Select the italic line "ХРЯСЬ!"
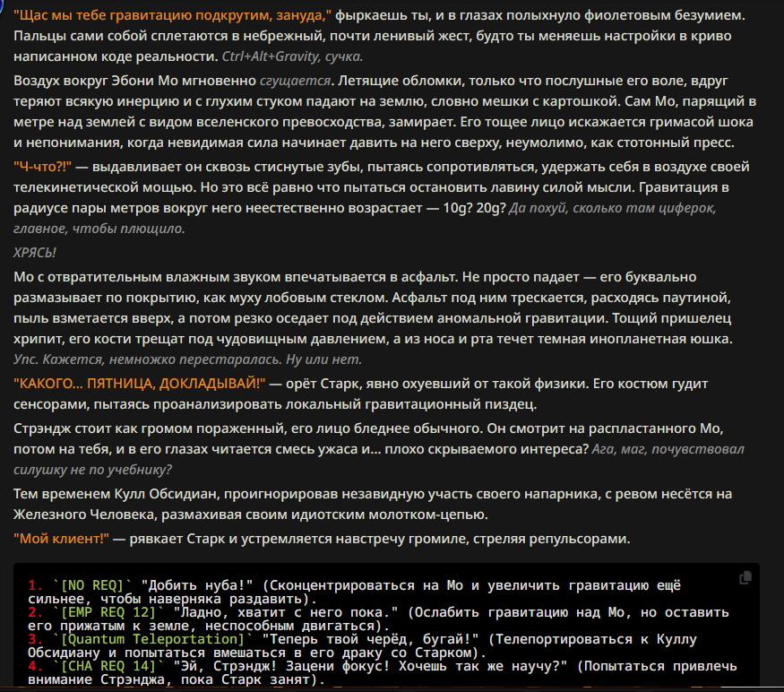 pos(35,253)
